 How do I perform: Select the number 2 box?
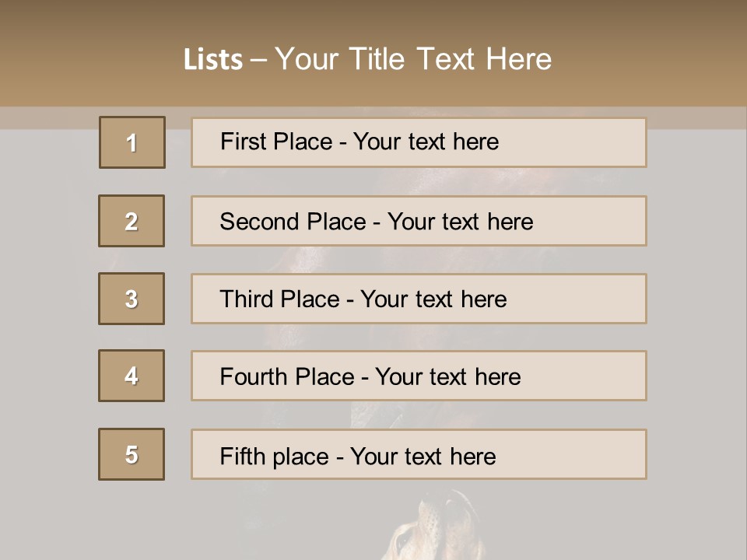(x=132, y=220)
